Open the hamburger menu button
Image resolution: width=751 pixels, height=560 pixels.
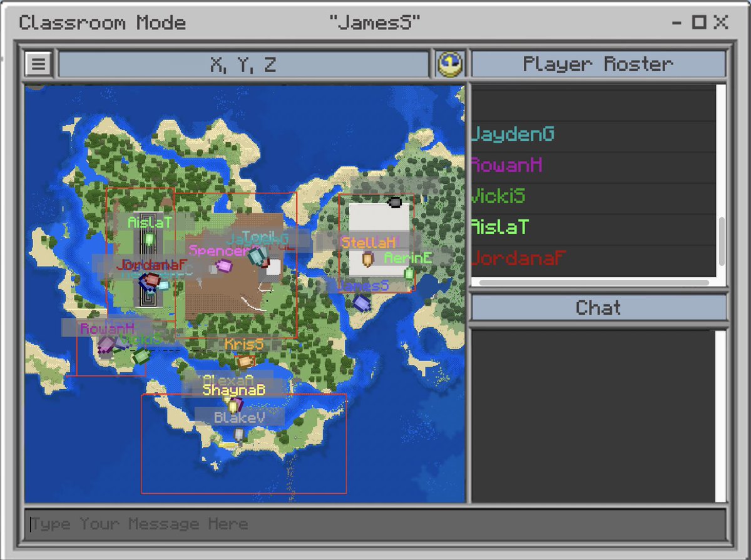pos(38,64)
